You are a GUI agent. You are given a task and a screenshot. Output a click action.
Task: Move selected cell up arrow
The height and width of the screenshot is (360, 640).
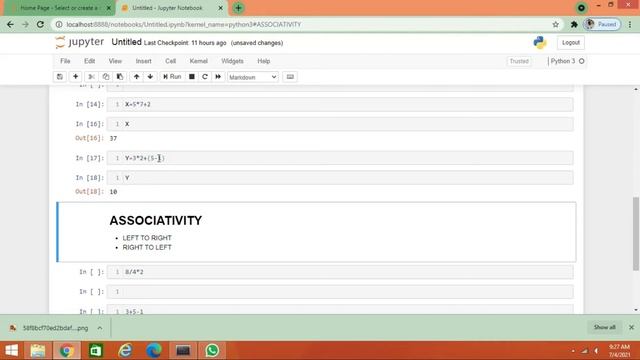click(136, 77)
